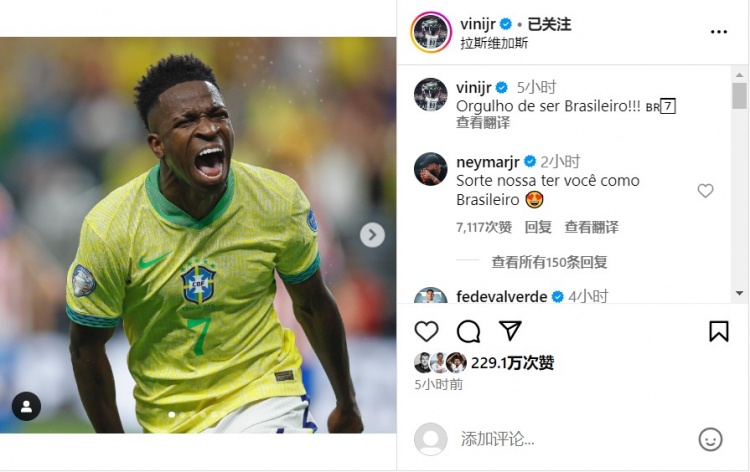The width and height of the screenshot is (750, 472).
Task: Open 拉斯维加斯 location link
Action: (x=494, y=44)
